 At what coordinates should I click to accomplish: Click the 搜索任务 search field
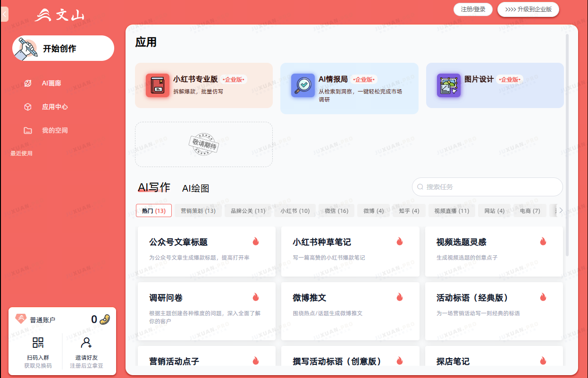(487, 187)
